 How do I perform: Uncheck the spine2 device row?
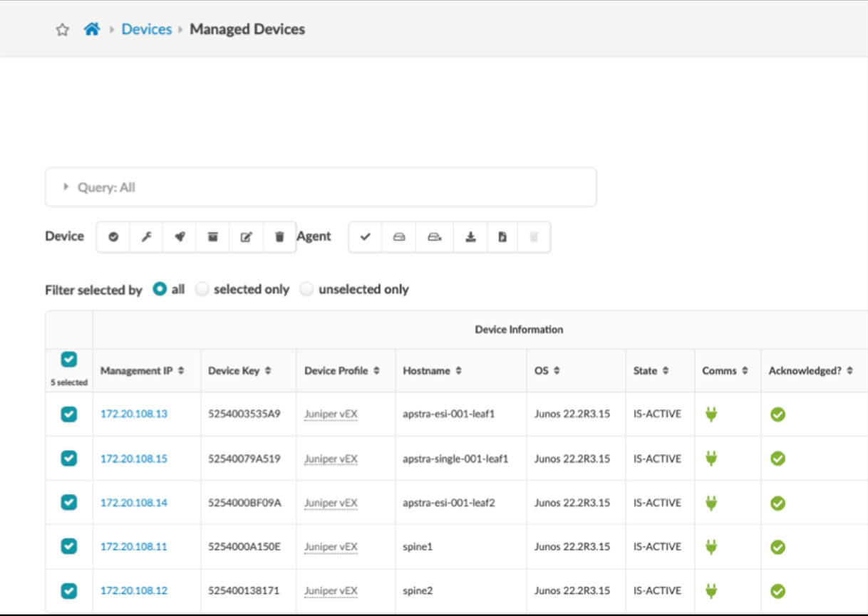(69, 590)
